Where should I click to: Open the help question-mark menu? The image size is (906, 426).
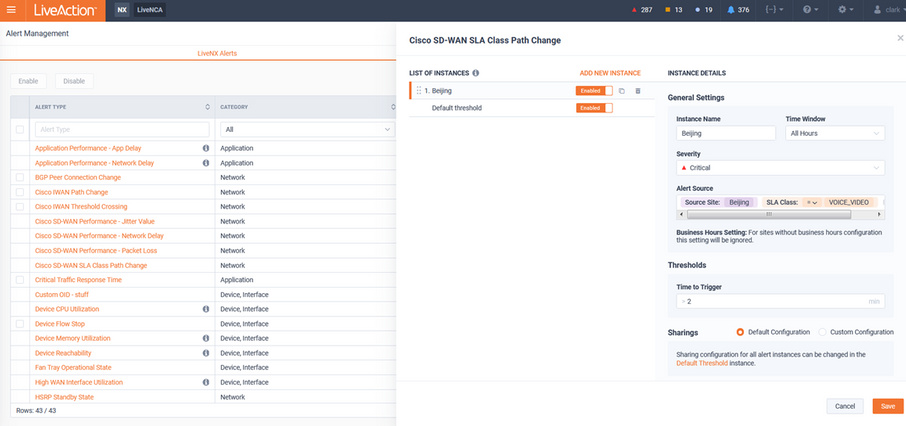811,10
